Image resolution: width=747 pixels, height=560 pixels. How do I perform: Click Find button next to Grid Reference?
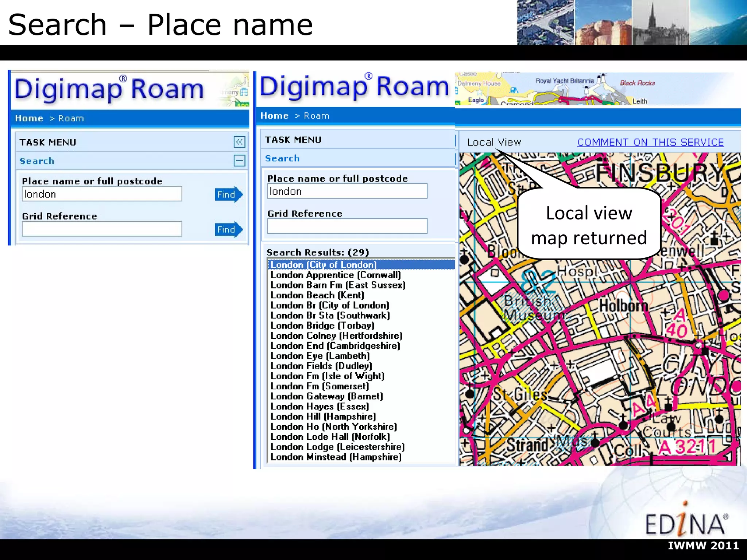(229, 229)
